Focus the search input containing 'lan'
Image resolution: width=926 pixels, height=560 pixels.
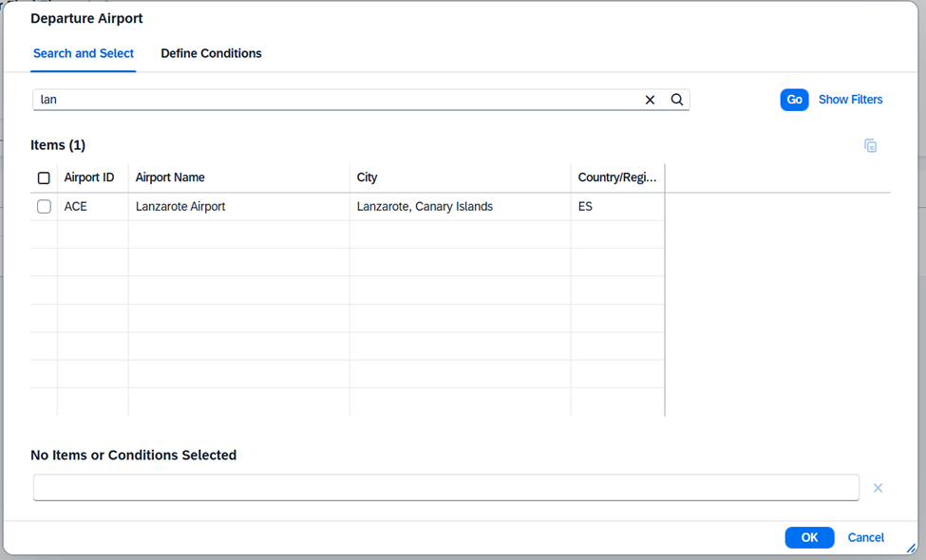point(332,100)
